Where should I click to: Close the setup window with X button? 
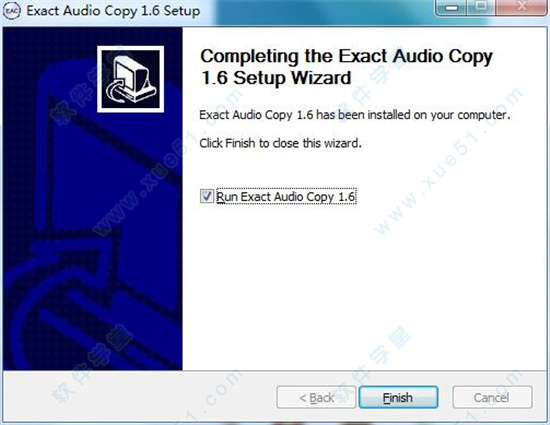point(522,7)
